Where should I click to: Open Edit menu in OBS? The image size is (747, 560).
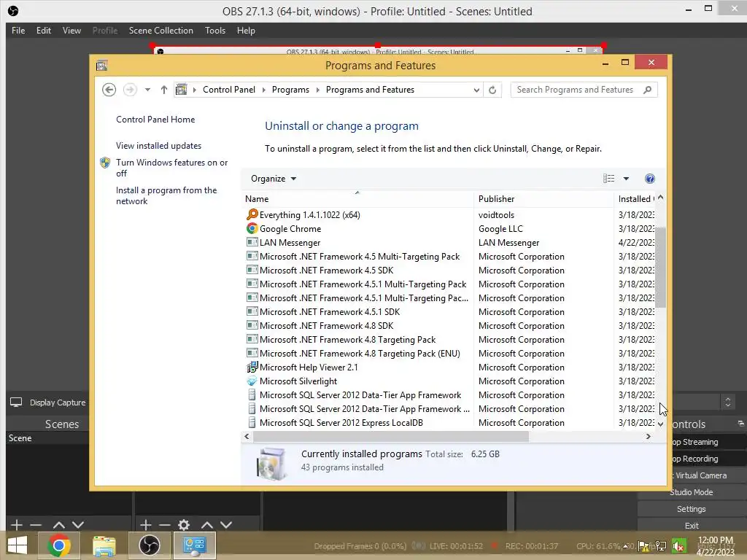[x=43, y=31]
